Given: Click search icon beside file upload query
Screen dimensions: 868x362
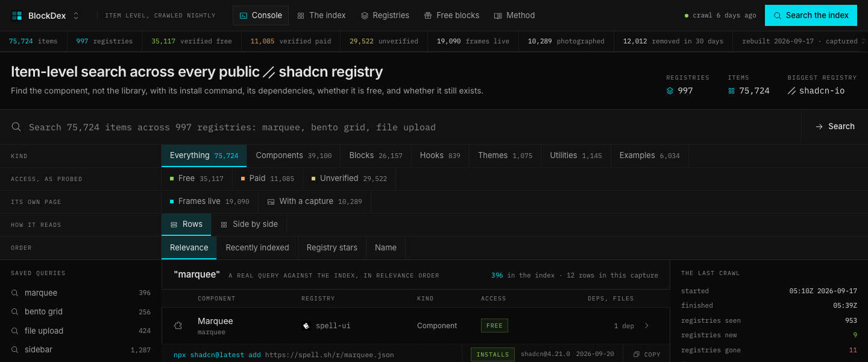Looking at the screenshot, I should coord(15,331).
